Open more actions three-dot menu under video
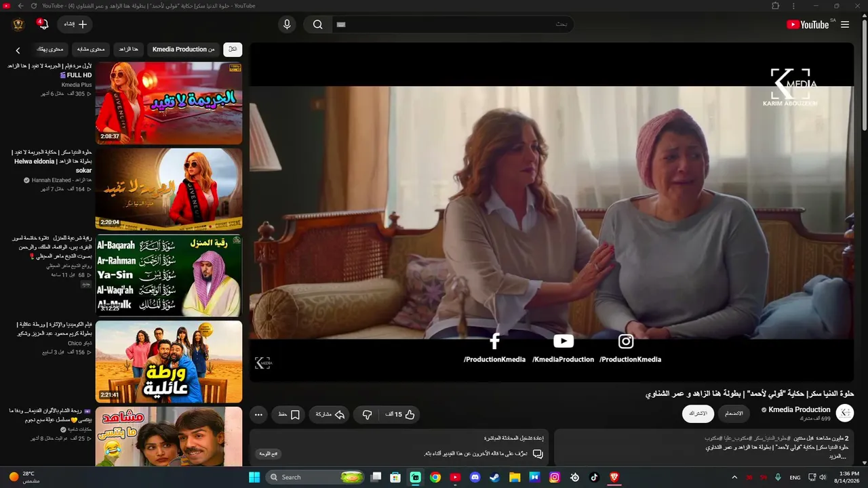The width and height of the screenshot is (868, 488). click(258, 414)
